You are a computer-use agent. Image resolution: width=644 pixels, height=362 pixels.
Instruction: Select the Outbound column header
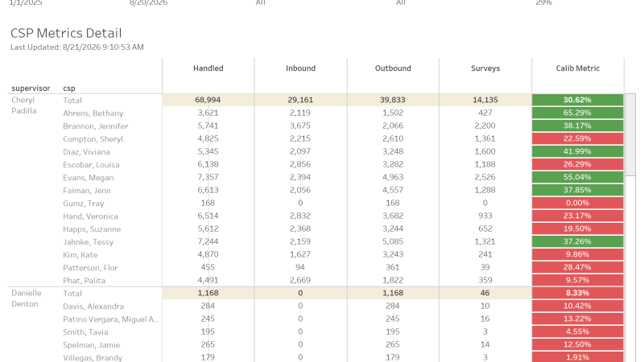click(x=393, y=68)
